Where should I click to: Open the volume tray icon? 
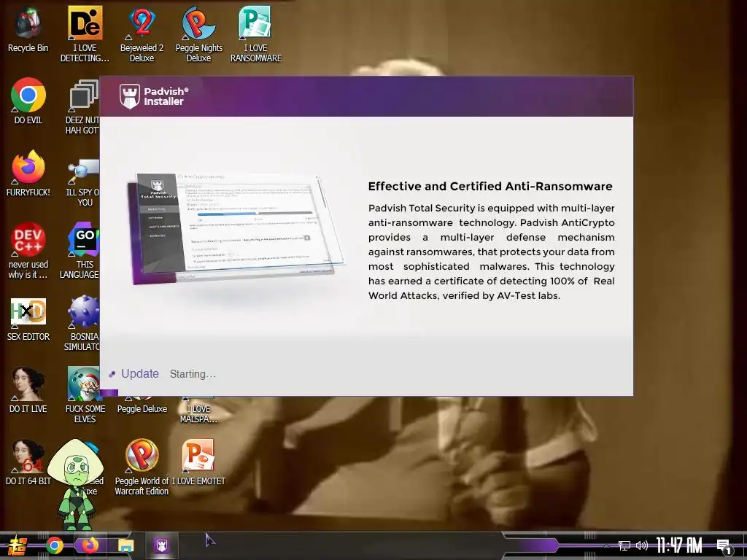click(642, 545)
